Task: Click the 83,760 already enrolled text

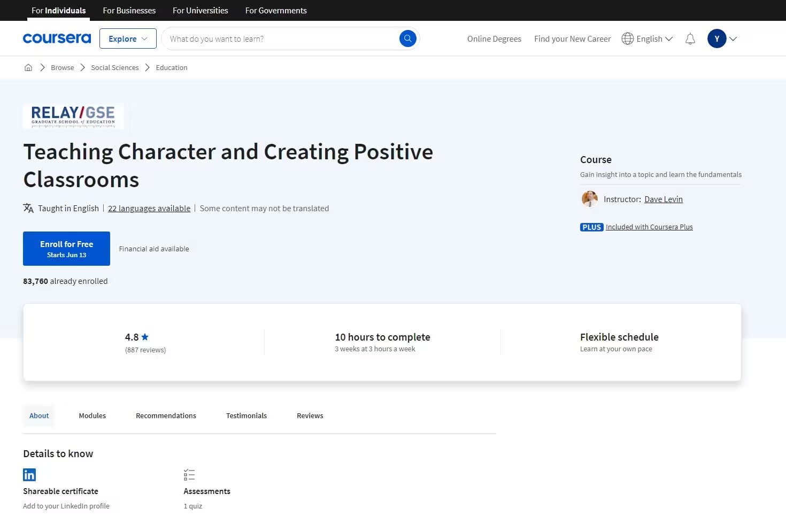Action: tap(65, 281)
